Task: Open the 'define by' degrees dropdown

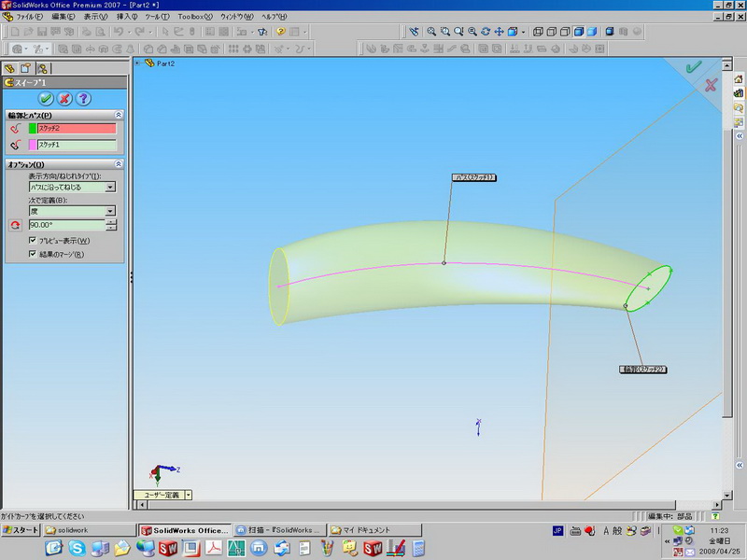Action: click(110, 211)
